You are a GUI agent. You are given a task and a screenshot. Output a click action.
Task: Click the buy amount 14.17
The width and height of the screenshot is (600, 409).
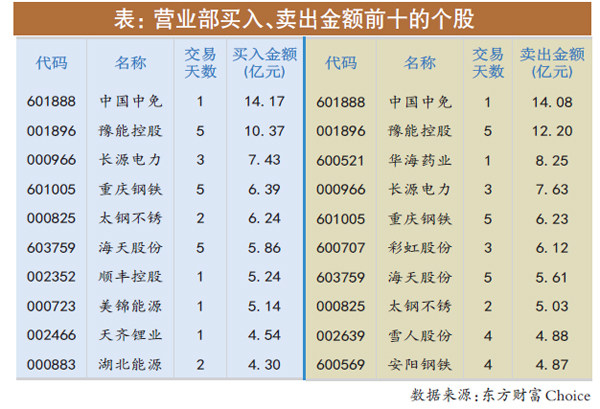tap(259, 102)
